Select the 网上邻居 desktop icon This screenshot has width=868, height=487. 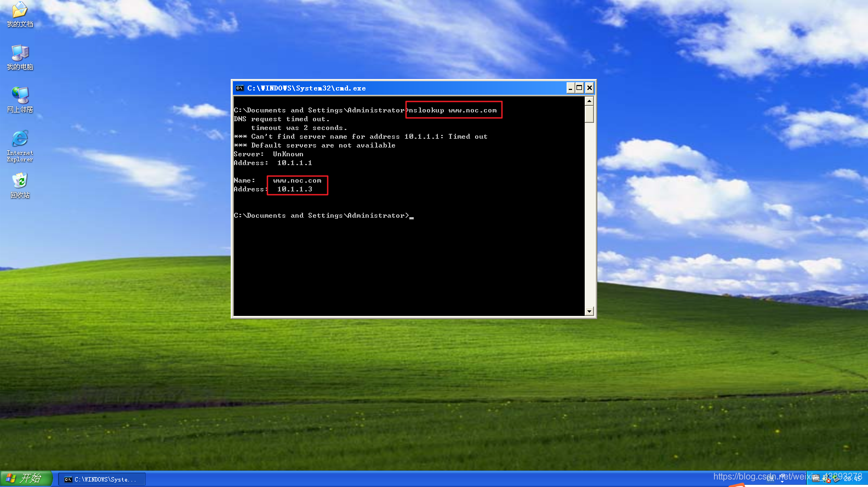point(20,100)
